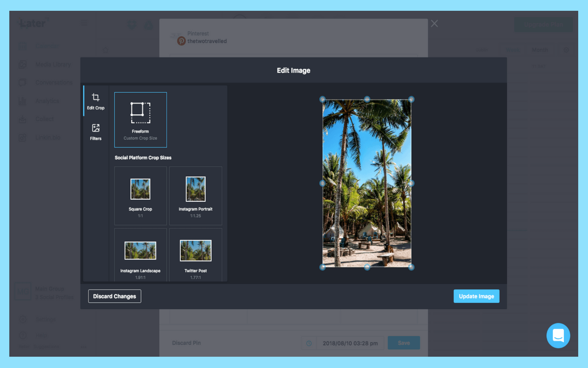Click the top-middle crop edge handle
588x368 pixels.
pos(367,99)
